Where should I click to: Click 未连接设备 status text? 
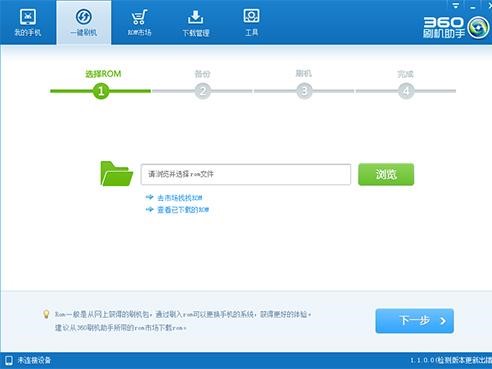tap(34, 360)
